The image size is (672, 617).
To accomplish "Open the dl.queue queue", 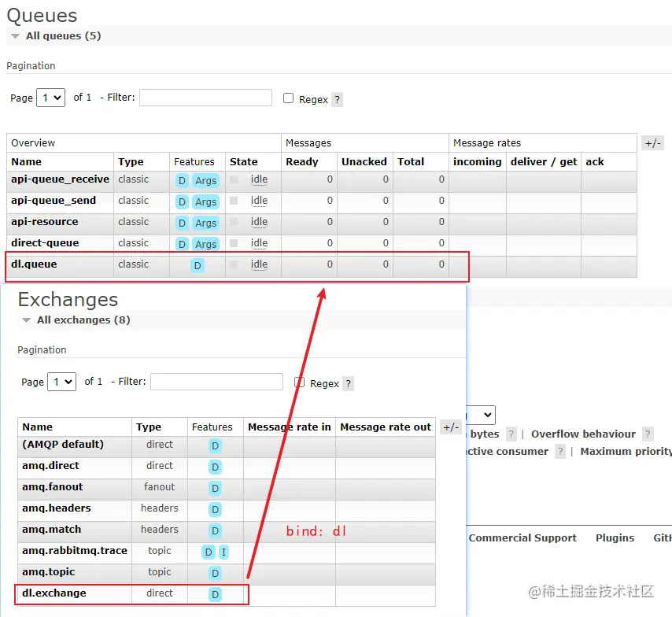I will (34, 264).
